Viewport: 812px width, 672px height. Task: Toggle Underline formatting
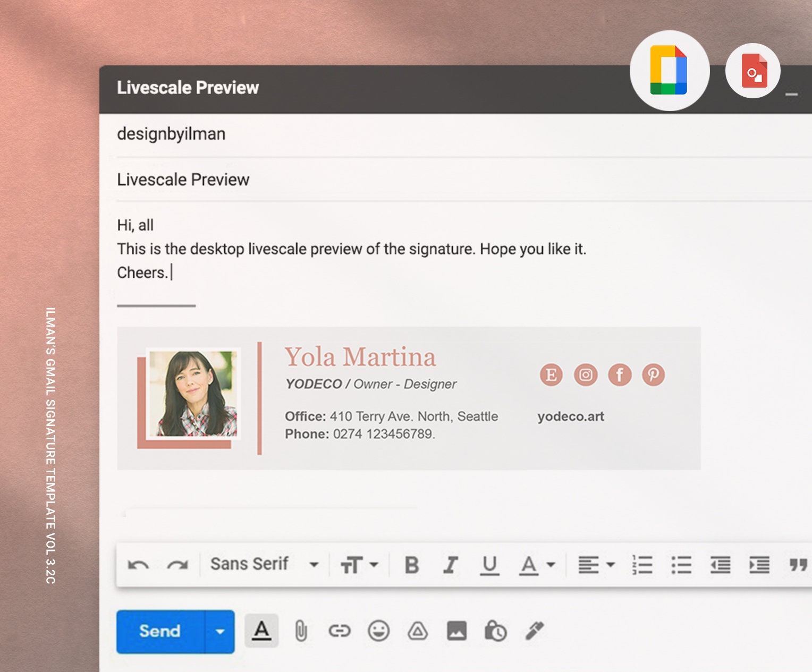tap(489, 565)
